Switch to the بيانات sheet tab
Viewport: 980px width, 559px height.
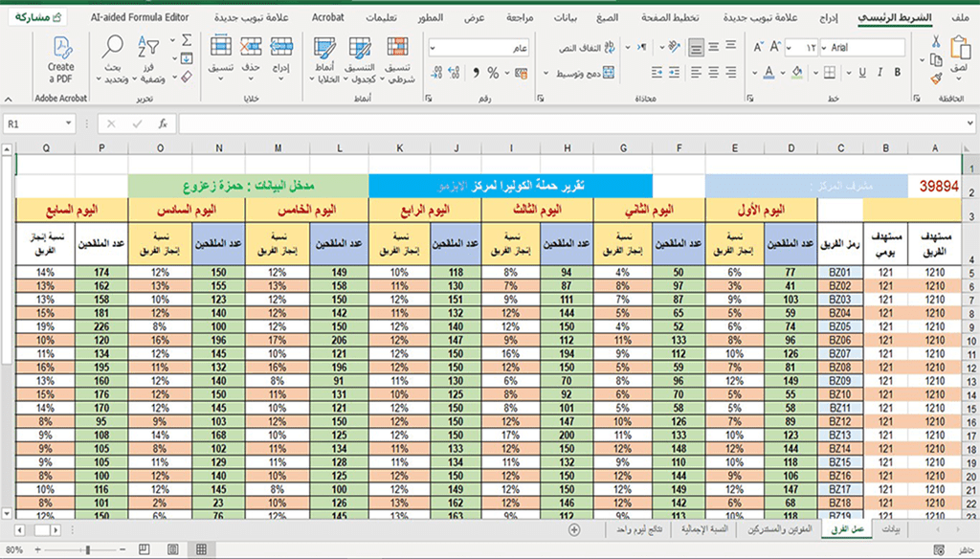click(890, 529)
